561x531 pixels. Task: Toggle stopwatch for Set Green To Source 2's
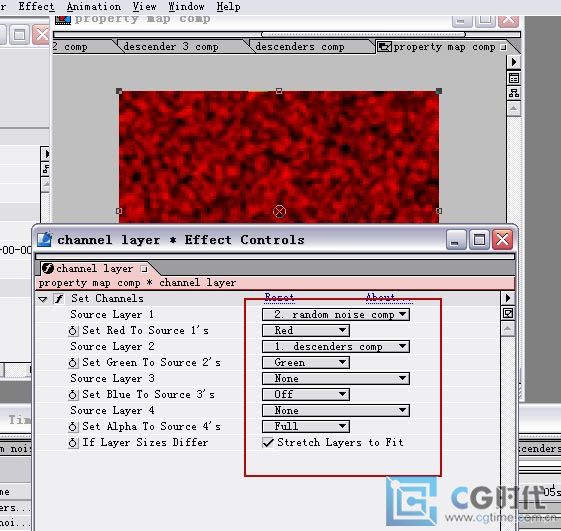coord(73,363)
